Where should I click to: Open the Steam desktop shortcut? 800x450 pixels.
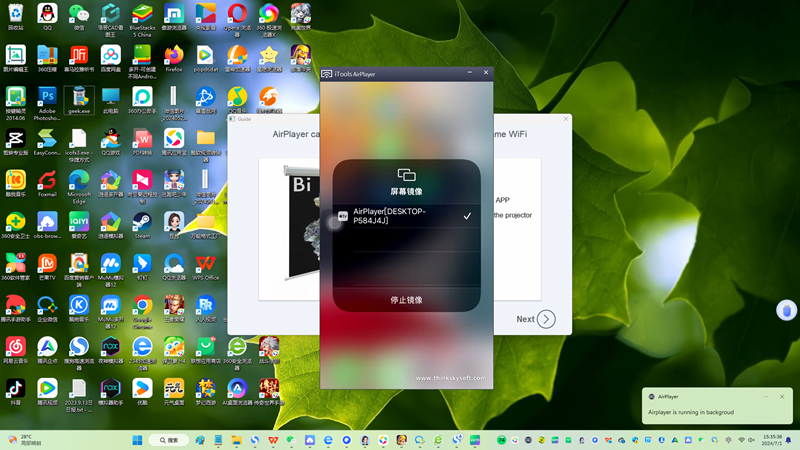coord(142,223)
